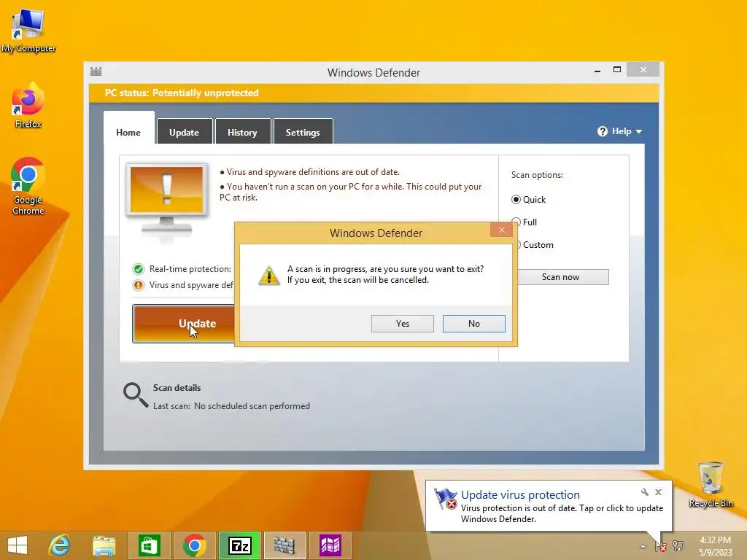
Task: Select Windows Defender taskbar icon
Action: pyautogui.click(x=285, y=545)
